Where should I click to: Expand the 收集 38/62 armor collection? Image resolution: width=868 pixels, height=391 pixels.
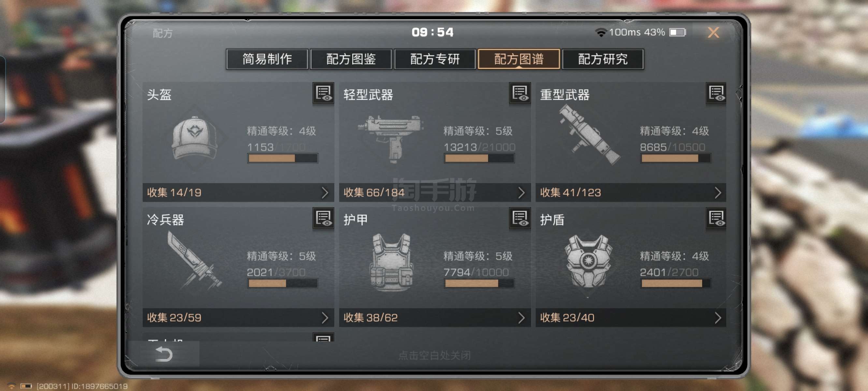coord(435,317)
